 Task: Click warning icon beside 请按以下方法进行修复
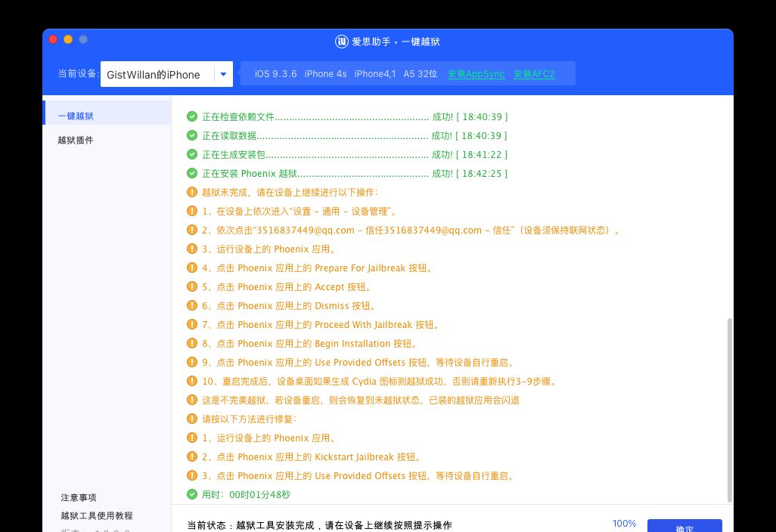(192, 419)
